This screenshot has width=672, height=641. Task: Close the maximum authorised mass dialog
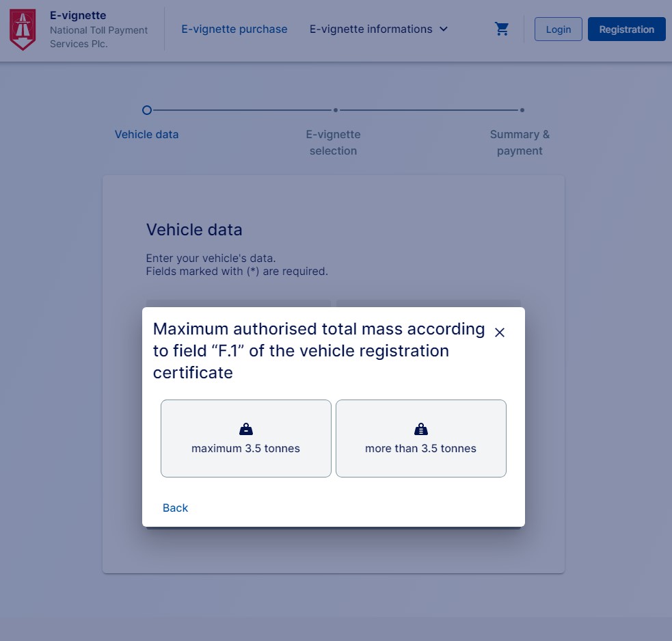[500, 332]
